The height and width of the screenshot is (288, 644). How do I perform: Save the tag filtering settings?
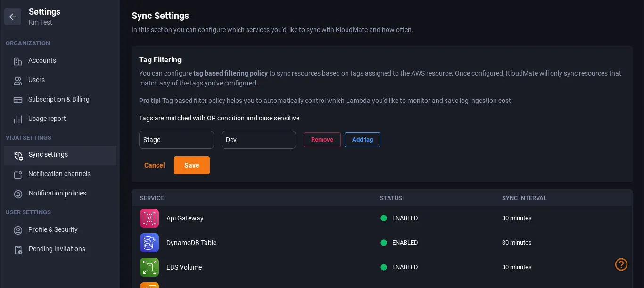tap(192, 165)
